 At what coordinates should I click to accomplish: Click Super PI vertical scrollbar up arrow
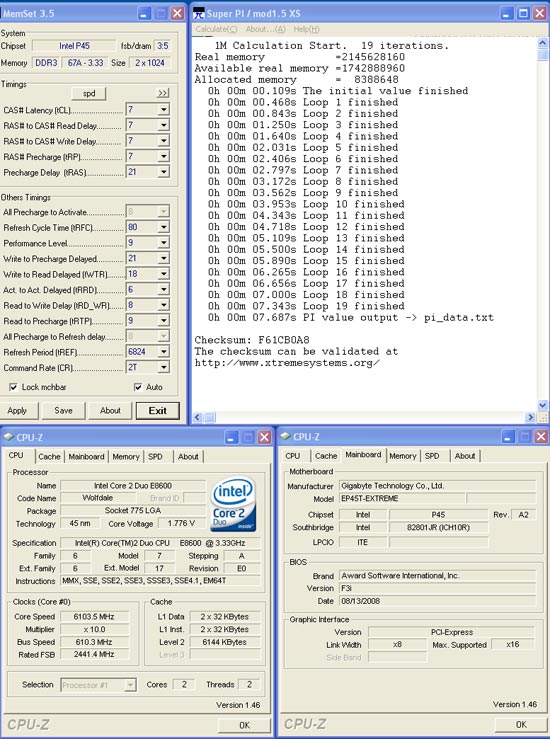(542, 43)
